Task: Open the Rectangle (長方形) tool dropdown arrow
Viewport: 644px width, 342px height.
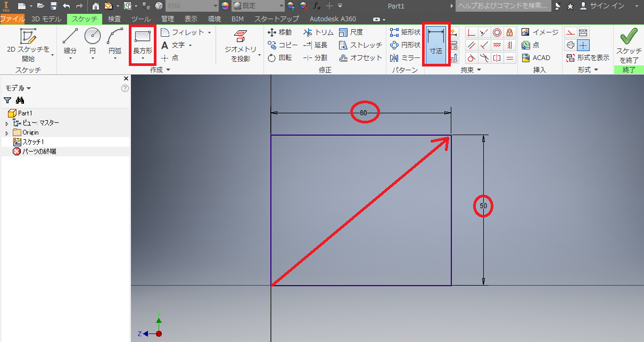Action: click(x=143, y=59)
